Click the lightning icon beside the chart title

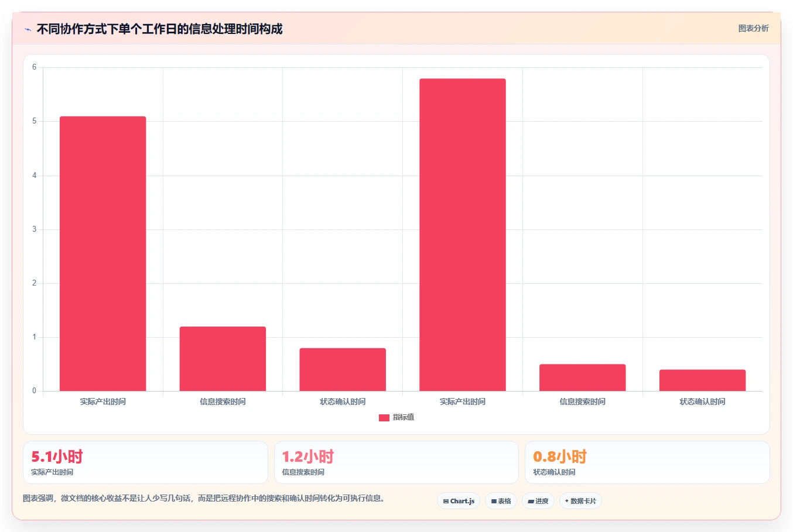tap(28, 29)
